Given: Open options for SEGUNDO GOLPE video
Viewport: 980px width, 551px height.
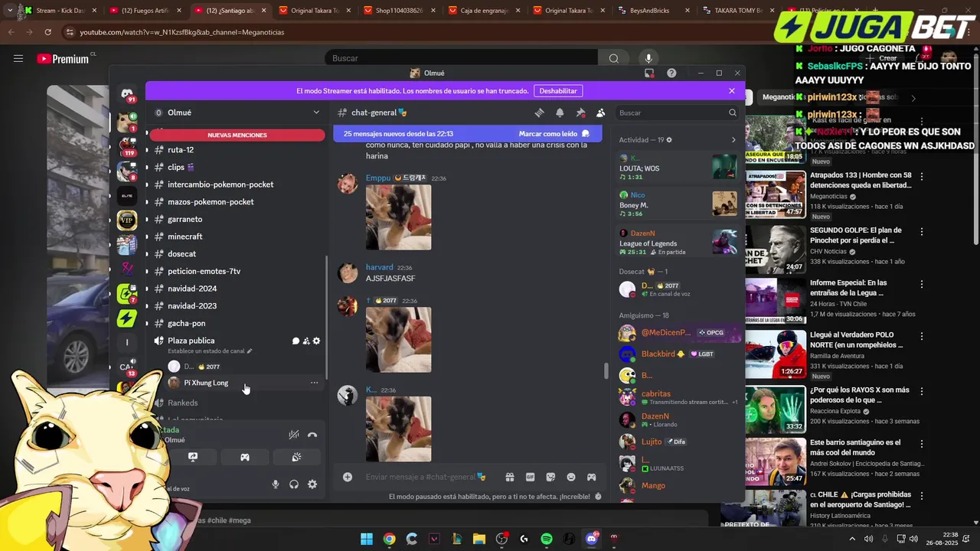Looking at the screenshot, I should pos(922,232).
